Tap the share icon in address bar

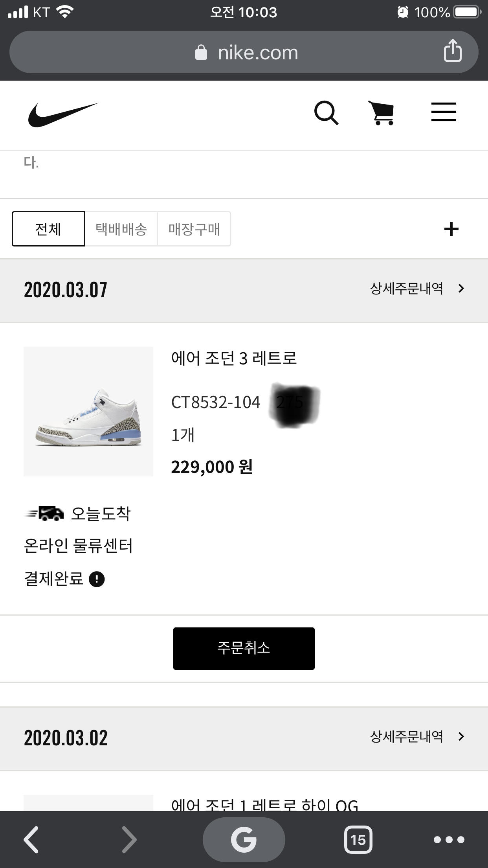pos(452,51)
